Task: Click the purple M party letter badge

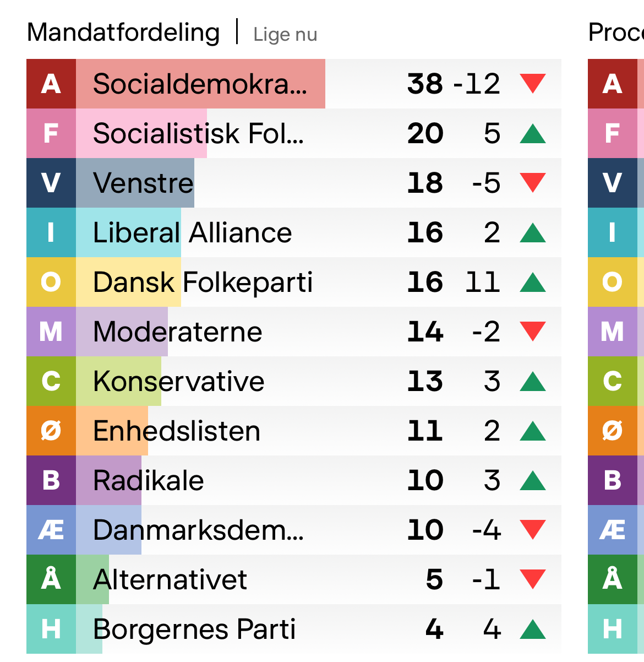Action: click(51, 332)
